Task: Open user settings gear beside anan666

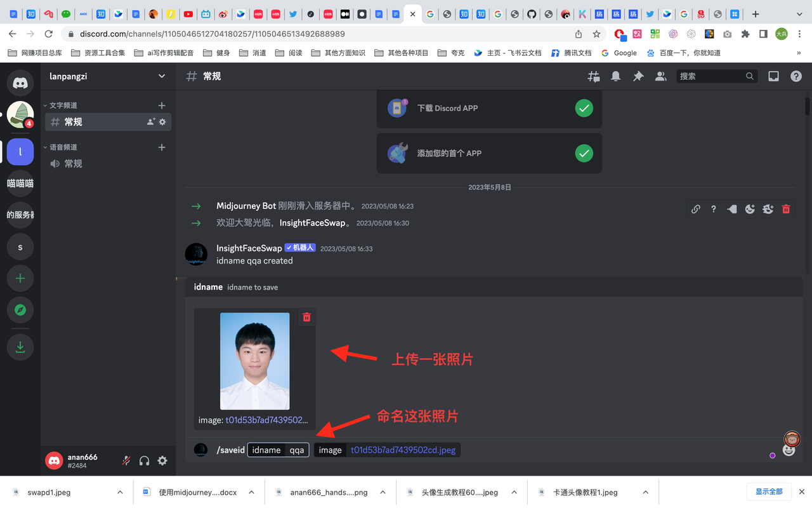Action: (162, 461)
